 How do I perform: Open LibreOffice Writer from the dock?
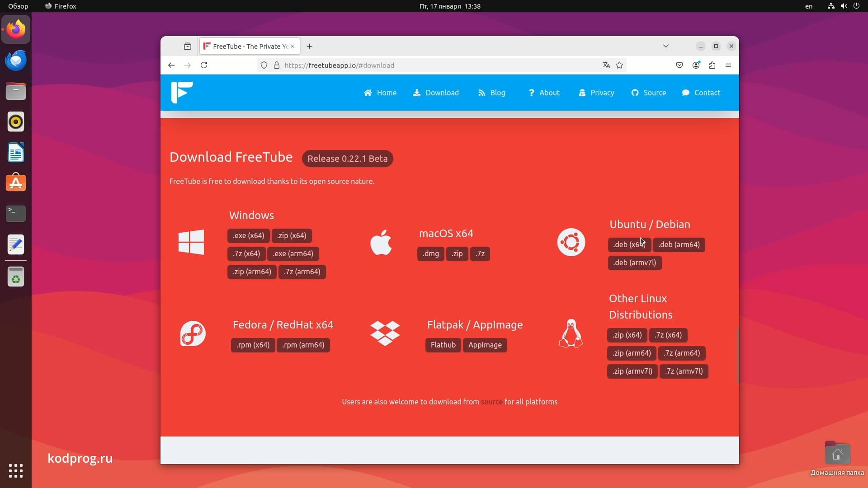point(16,152)
